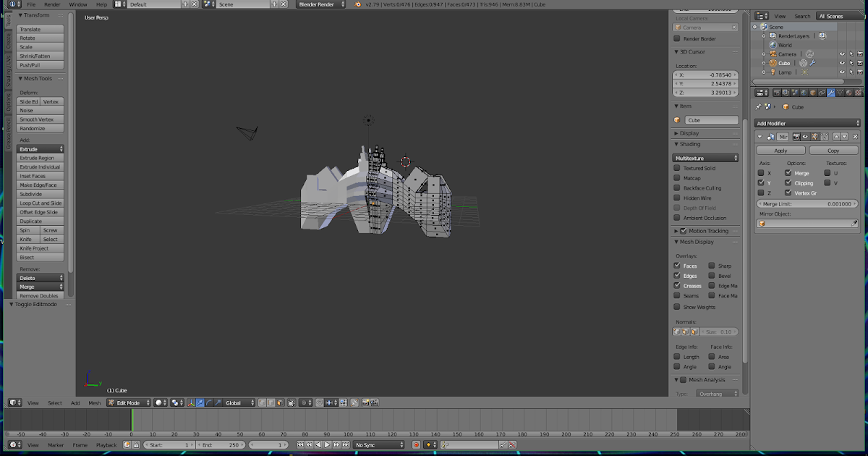Open the 3D view editor type selector
Image resolution: width=868 pixels, height=456 pixels.
(14, 402)
